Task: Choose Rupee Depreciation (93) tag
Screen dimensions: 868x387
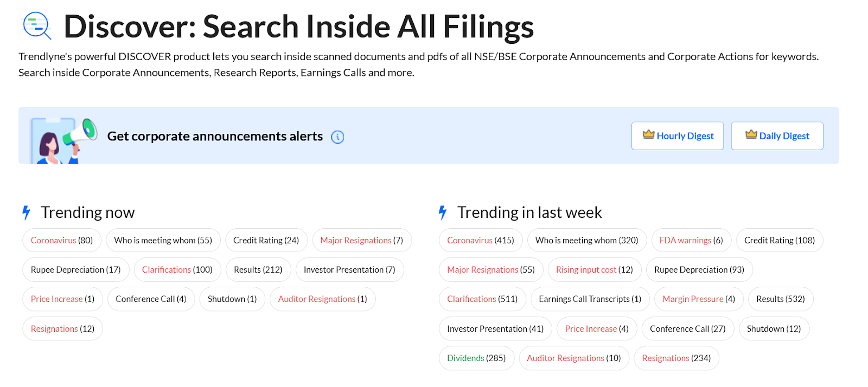Action: tap(699, 269)
